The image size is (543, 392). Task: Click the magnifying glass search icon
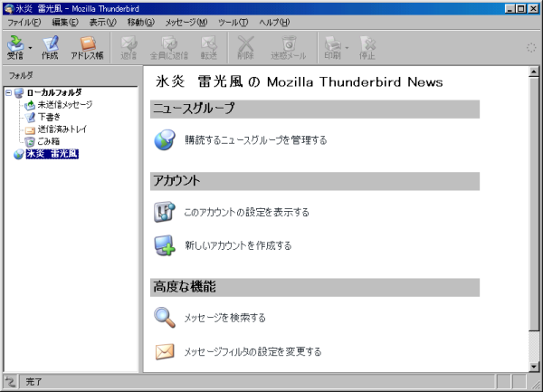[165, 317]
